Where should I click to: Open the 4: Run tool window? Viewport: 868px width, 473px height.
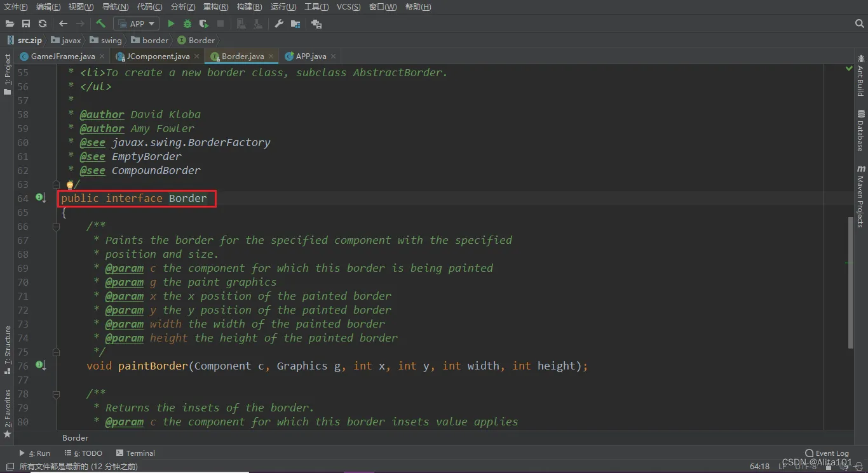(35, 453)
